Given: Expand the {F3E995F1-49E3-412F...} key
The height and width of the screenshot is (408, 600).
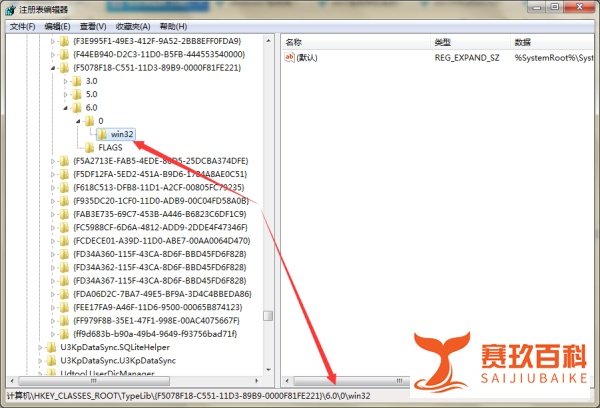Looking at the screenshot, I should point(53,41).
